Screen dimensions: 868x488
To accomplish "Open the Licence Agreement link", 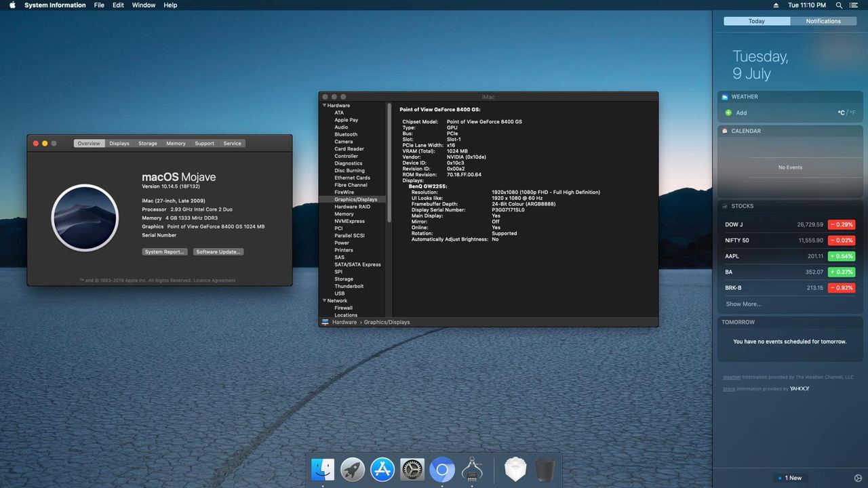I will (214, 281).
